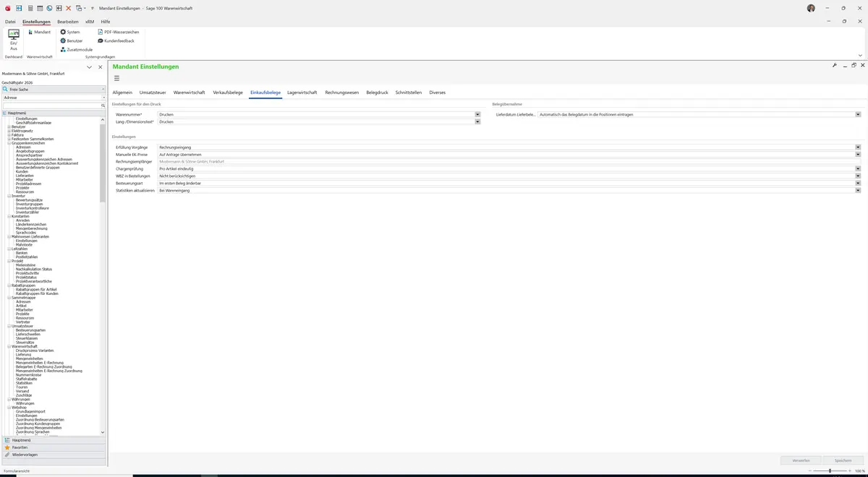868x477 pixels.
Task: Collapse the ribbon with chevron
Action: (x=860, y=55)
